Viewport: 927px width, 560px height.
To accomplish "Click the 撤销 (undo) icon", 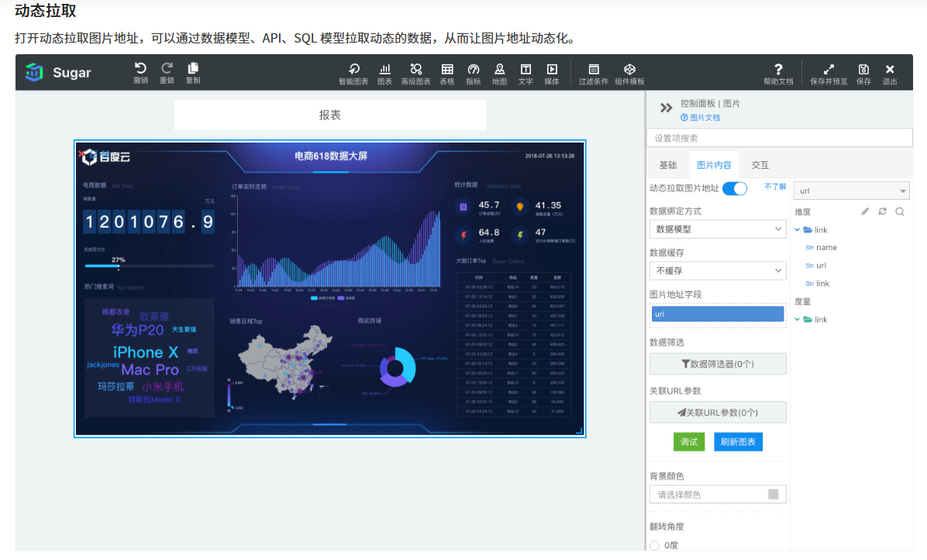I will [140, 69].
